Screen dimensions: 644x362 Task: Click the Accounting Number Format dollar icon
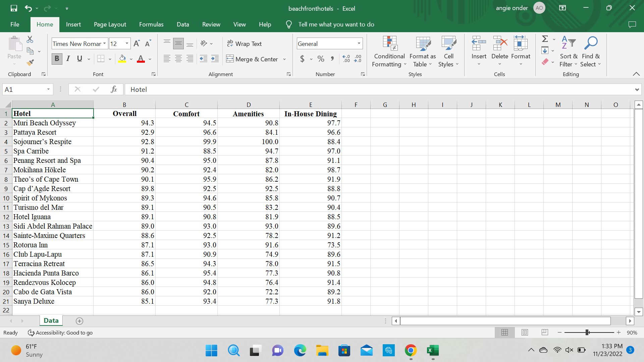click(302, 59)
